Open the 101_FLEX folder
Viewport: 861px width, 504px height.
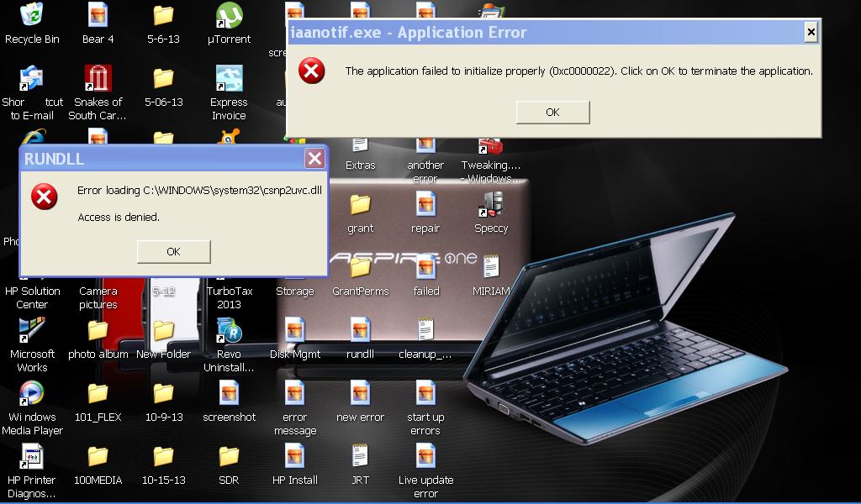[x=98, y=394]
